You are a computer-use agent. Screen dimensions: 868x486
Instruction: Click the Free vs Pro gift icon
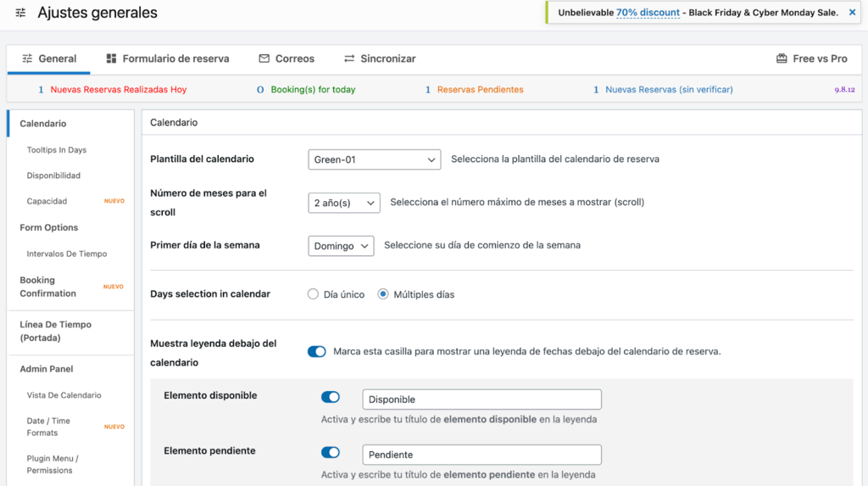tap(782, 59)
